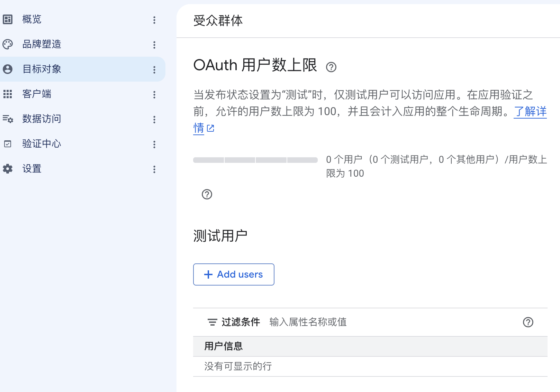This screenshot has height=392, width=560.
Task: Open the 概览 navigation item
Action: (x=83, y=19)
